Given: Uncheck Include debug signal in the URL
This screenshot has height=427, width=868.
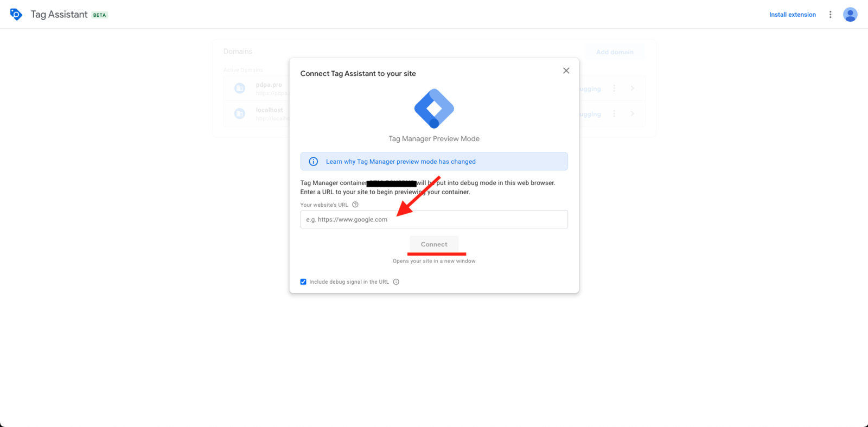Looking at the screenshot, I should (303, 282).
